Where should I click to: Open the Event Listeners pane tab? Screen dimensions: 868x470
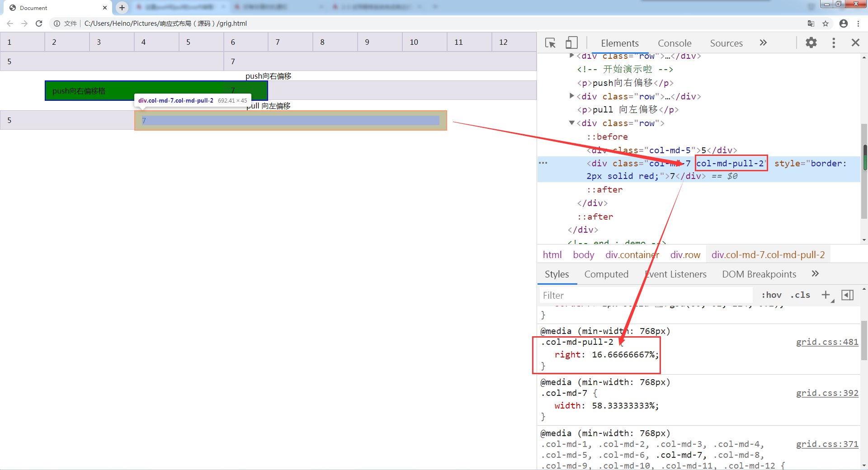pyautogui.click(x=675, y=274)
